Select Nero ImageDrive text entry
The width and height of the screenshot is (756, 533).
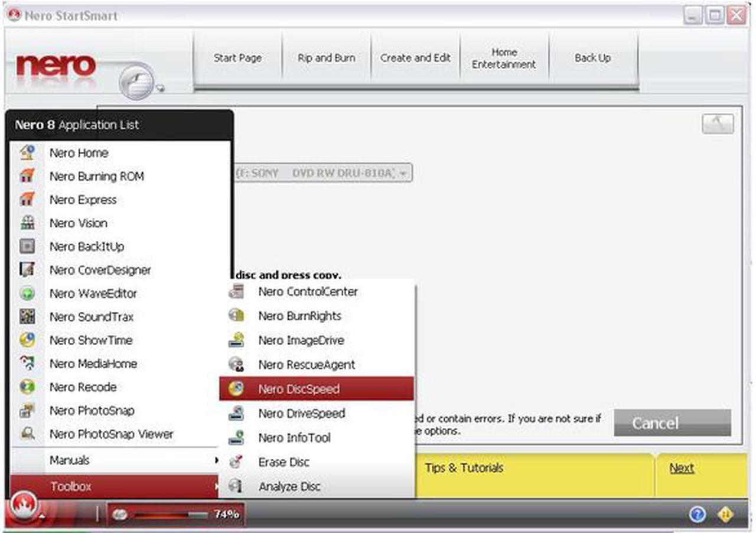click(x=301, y=340)
